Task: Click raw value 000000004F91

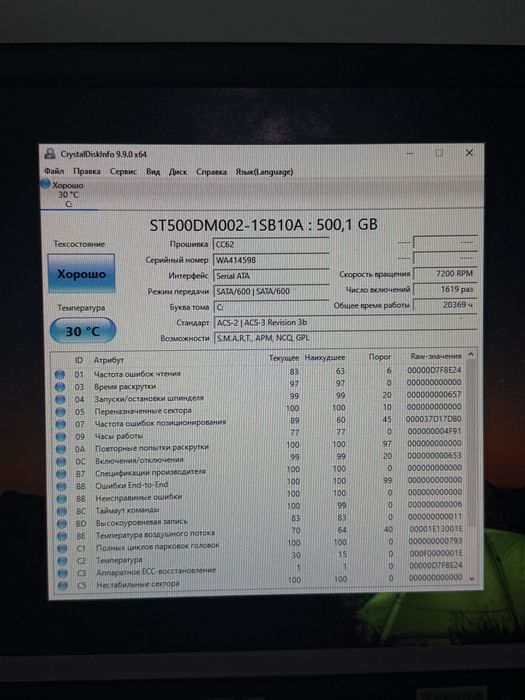Action: pos(434,431)
